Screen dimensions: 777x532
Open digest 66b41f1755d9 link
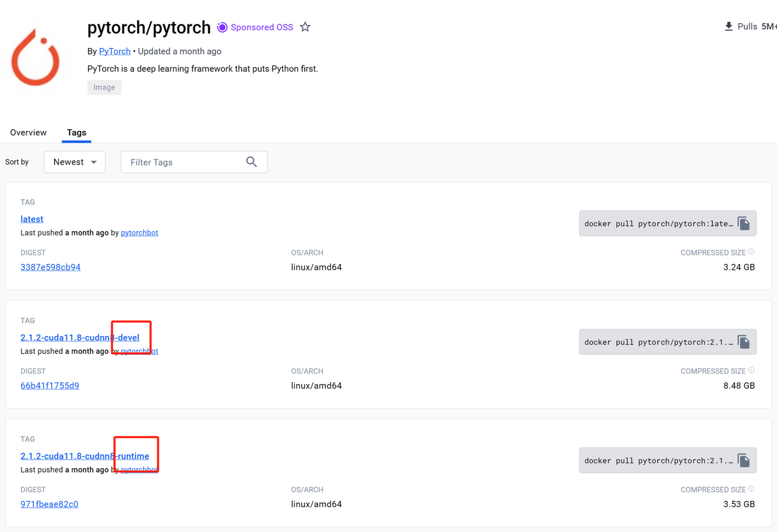click(x=50, y=386)
